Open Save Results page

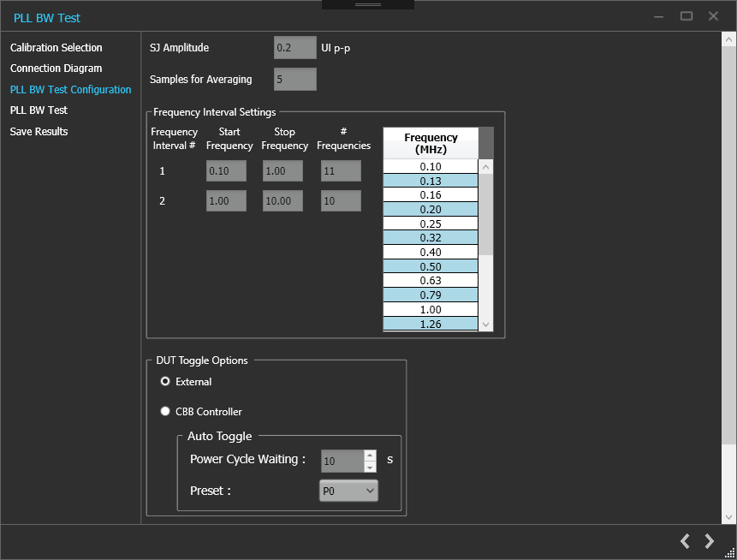point(39,132)
